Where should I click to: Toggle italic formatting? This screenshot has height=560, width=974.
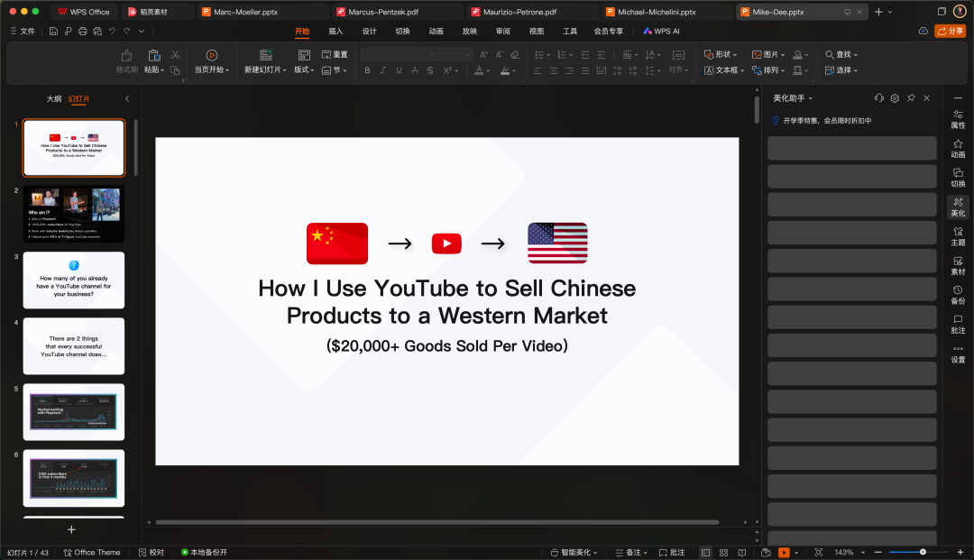382,70
